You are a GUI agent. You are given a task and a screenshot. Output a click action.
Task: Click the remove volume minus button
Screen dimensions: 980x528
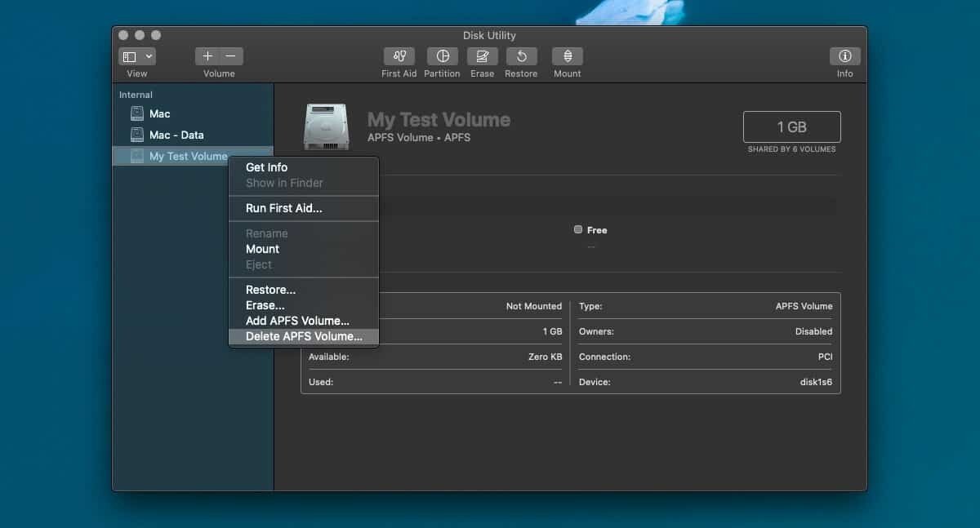[x=231, y=56]
